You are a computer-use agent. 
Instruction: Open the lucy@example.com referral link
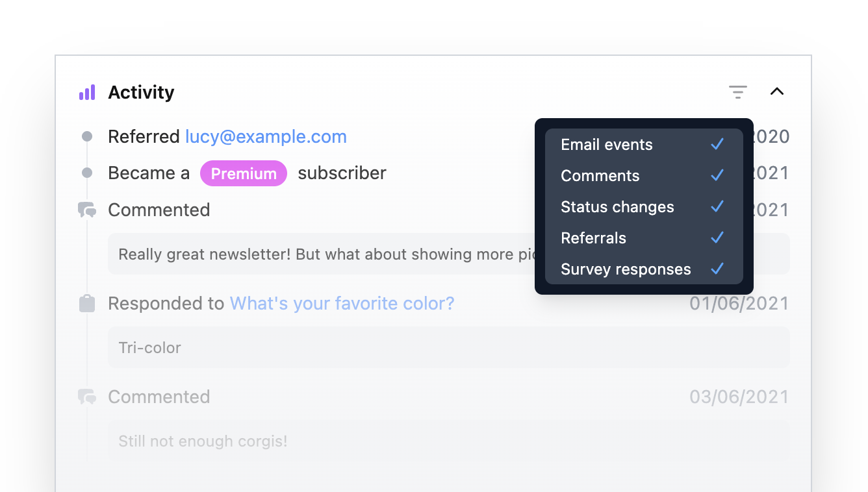click(x=266, y=137)
